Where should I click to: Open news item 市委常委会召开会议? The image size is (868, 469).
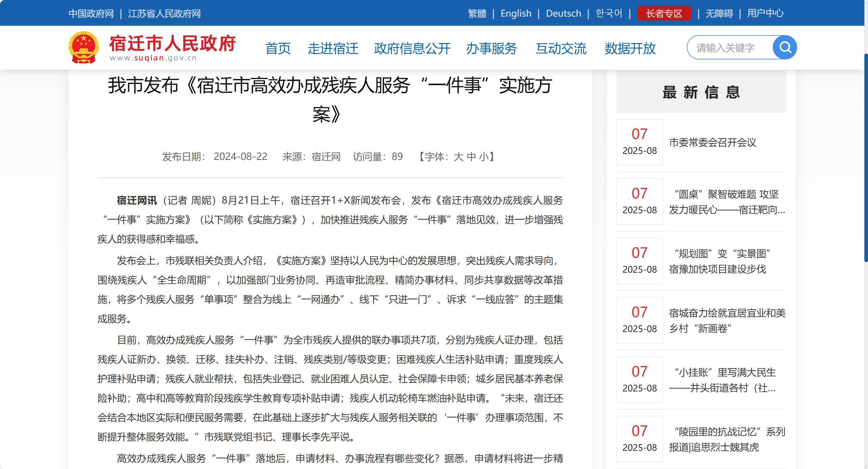[712, 142]
